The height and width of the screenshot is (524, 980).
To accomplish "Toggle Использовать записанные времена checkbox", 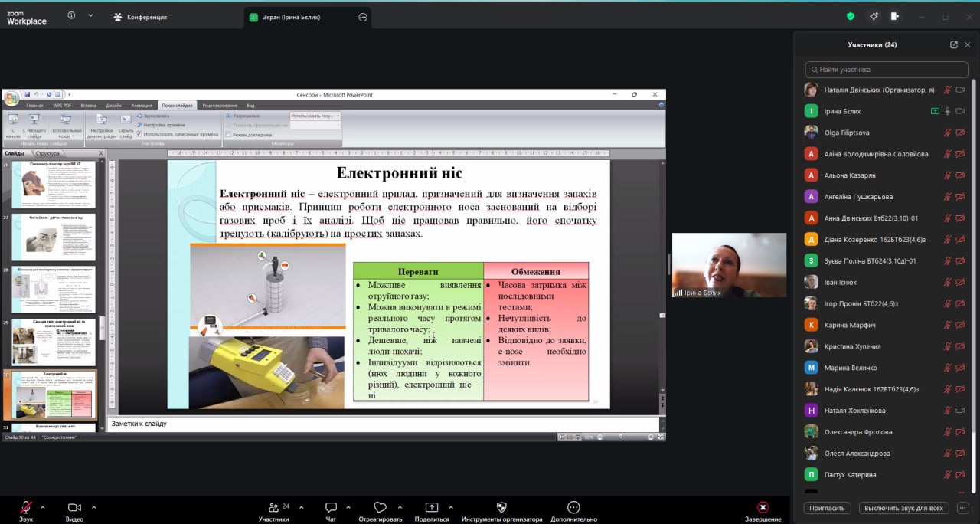I will [x=139, y=134].
